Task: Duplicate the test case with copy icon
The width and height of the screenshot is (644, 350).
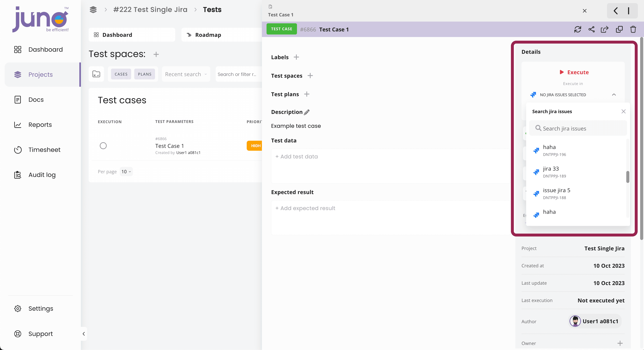Action: [x=619, y=29]
